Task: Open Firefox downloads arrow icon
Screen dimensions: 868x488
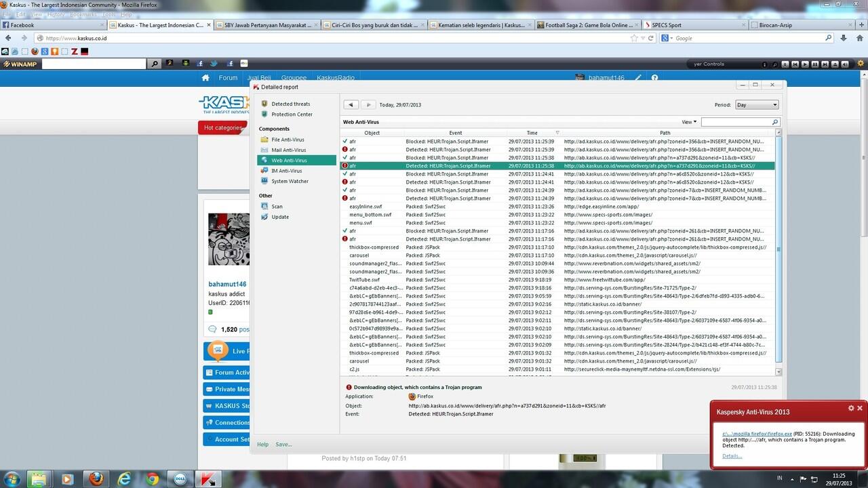Action: coord(844,39)
